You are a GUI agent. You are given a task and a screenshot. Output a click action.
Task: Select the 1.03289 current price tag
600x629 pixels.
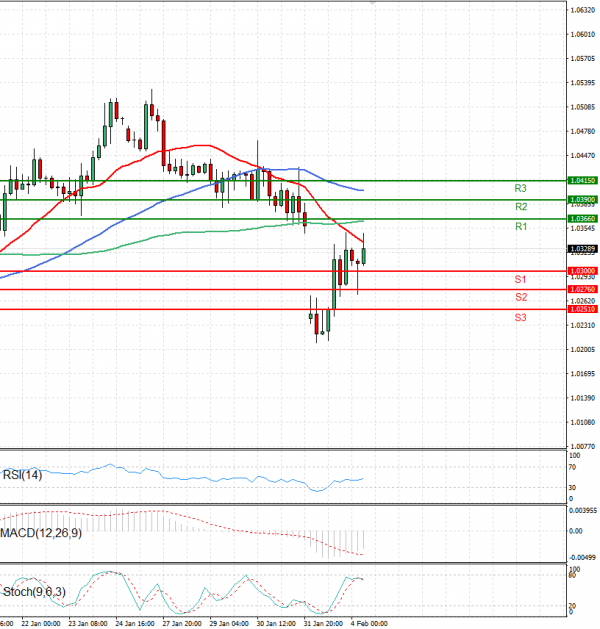point(583,249)
